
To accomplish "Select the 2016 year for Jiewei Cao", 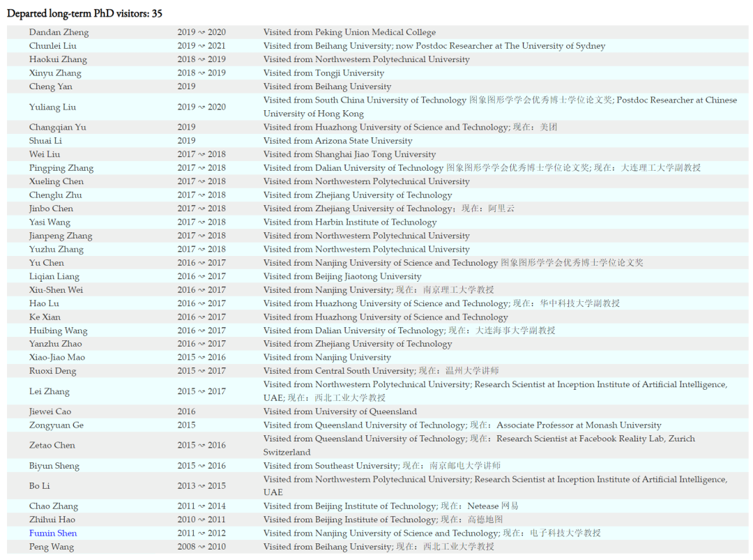I will click(186, 411).
